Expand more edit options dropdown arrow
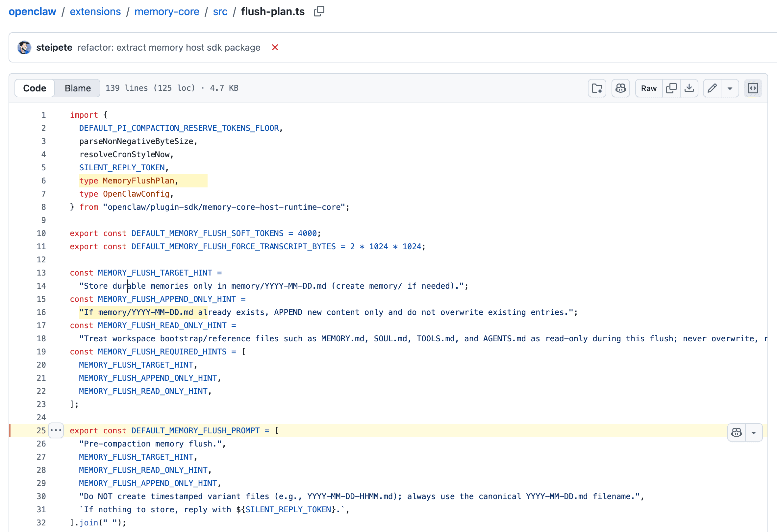The height and width of the screenshot is (532, 777). click(730, 88)
